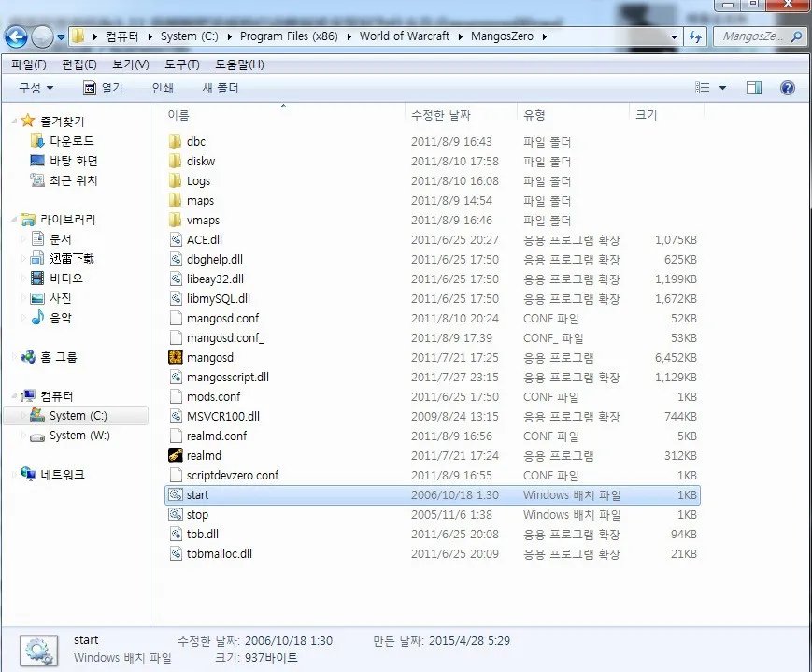Select 문서 library in sidebar
The image size is (812, 672).
[60, 239]
